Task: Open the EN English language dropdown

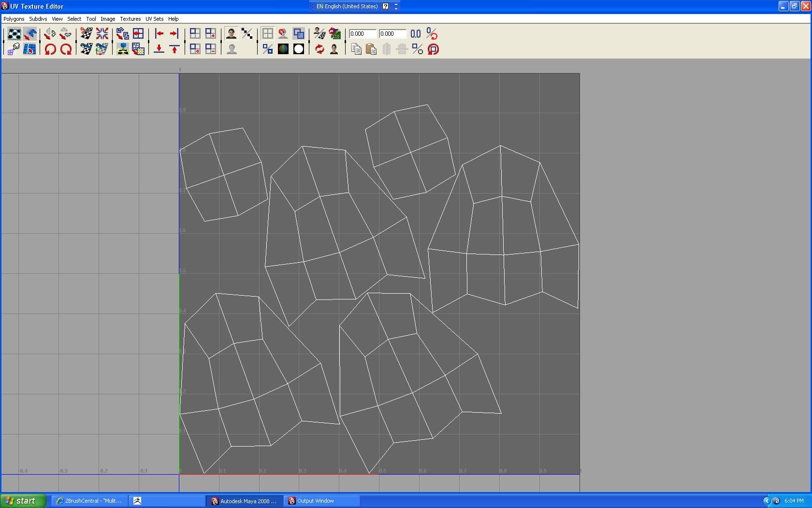Action: [346, 6]
